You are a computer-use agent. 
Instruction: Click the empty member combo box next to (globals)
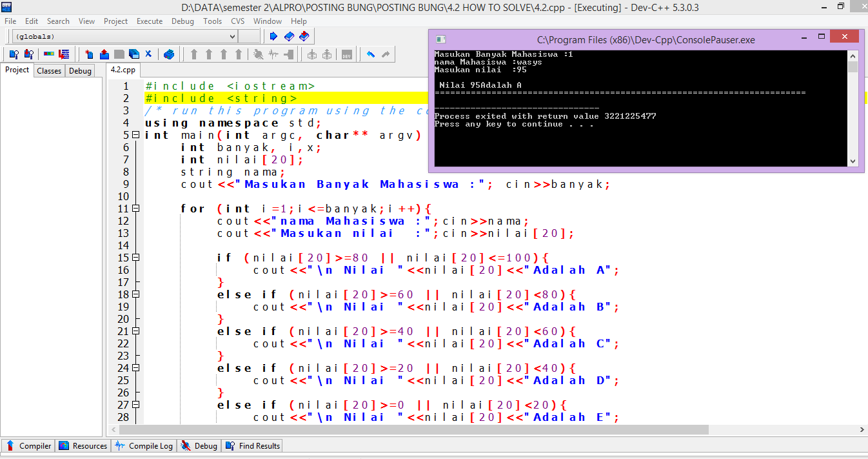pos(248,36)
